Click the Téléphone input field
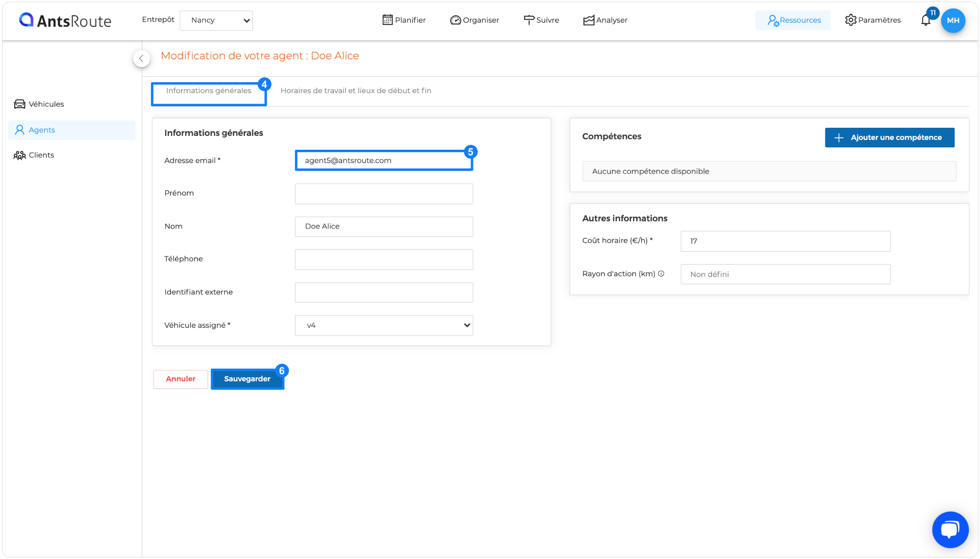This screenshot has width=980, height=559. coord(384,260)
